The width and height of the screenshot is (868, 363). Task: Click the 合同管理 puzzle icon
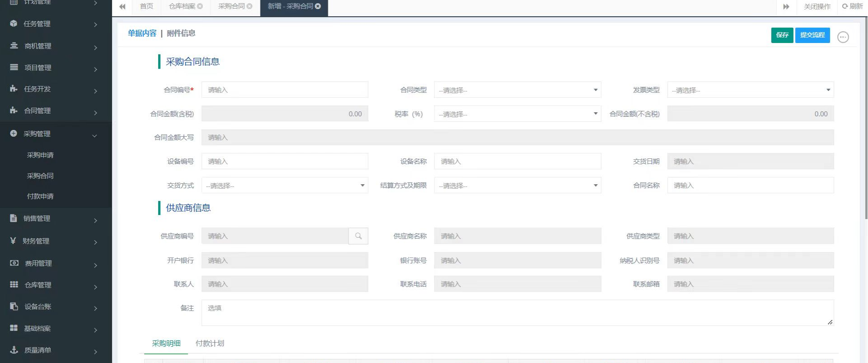coord(14,110)
